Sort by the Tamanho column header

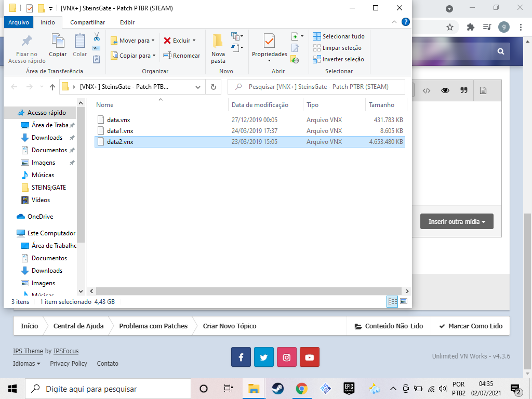click(381, 105)
